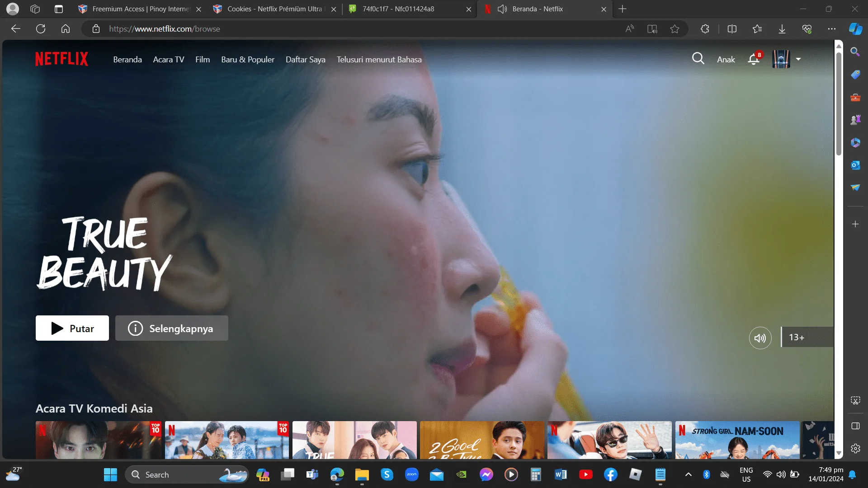The height and width of the screenshot is (488, 868).
Task: Select the Strong Girl Nam-Soon thumbnail
Action: click(737, 440)
